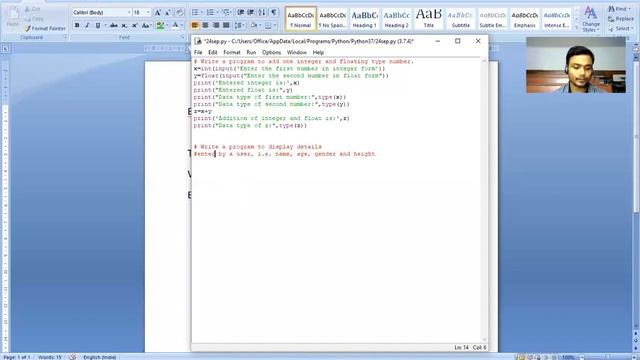
Task: Apply Bold formatting in Word ribbon
Action: click(x=77, y=25)
